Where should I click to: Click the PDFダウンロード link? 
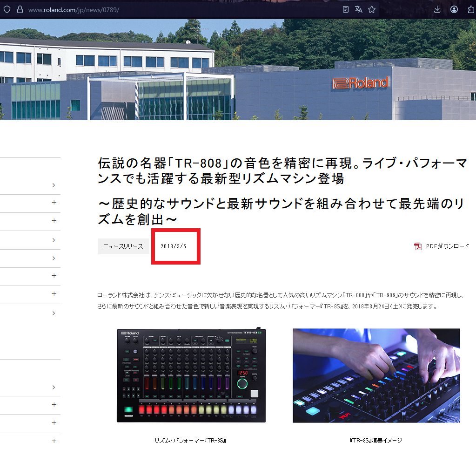pyautogui.click(x=448, y=246)
